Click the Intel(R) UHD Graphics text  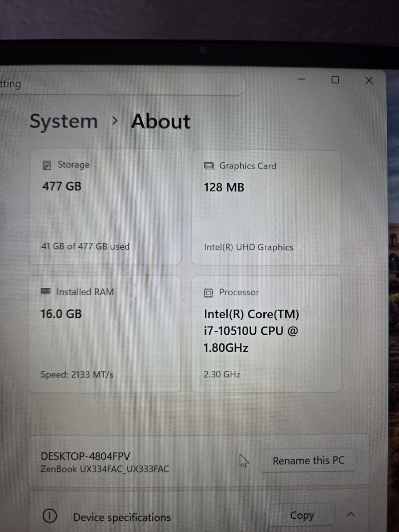pyautogui.click(x=249, y=247)
